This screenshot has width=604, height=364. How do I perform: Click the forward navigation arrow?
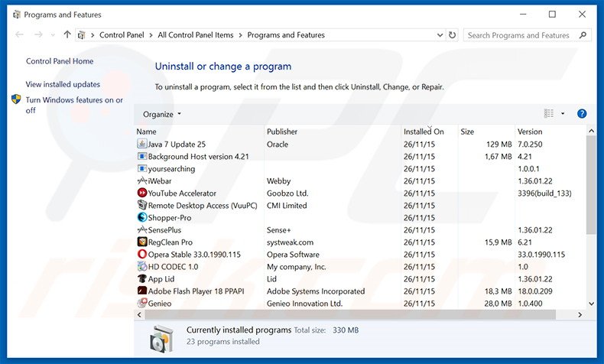tap(38, 35)
